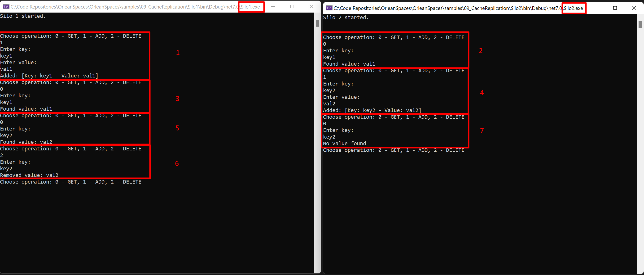The width and height of the screenshot is (644, 275).
Task: Click 'Found value: val1' in Silo2 window
Action: (349, 64)
